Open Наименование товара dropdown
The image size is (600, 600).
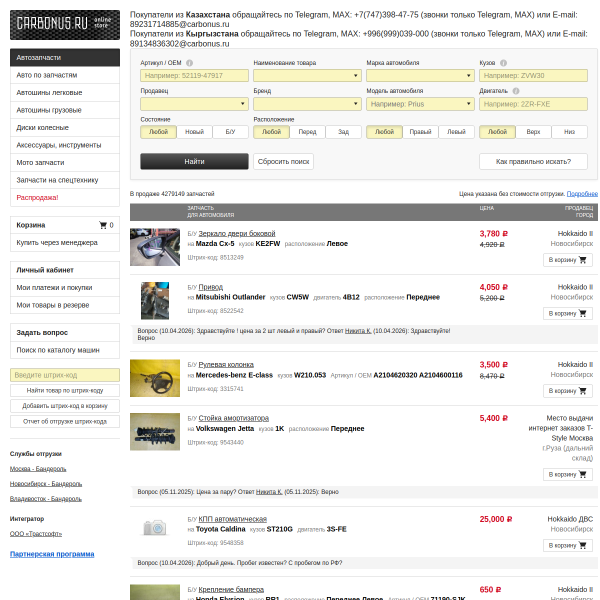pos(307,75)
